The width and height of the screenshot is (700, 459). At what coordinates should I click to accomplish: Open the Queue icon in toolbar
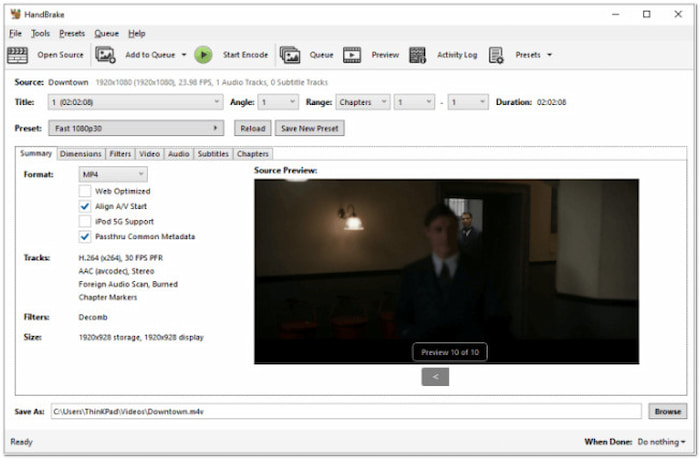point(290,55)
